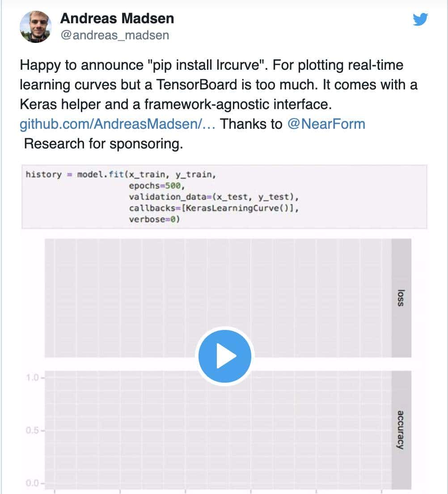Click the "verbose=0)" code line
Image resolution: width=448 pixels, height=494 pixels.
(x=154, y=220)
